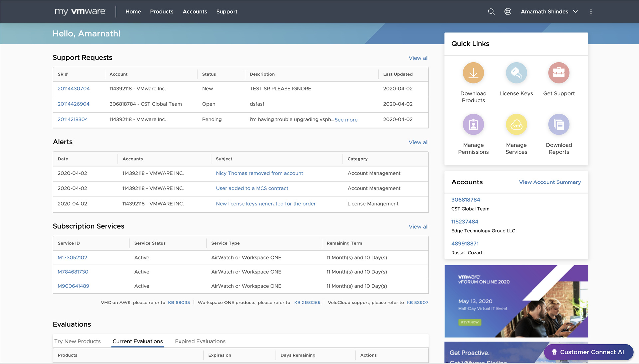Open KB 68095 article link
639x364 pixels.
pos(179,303)
